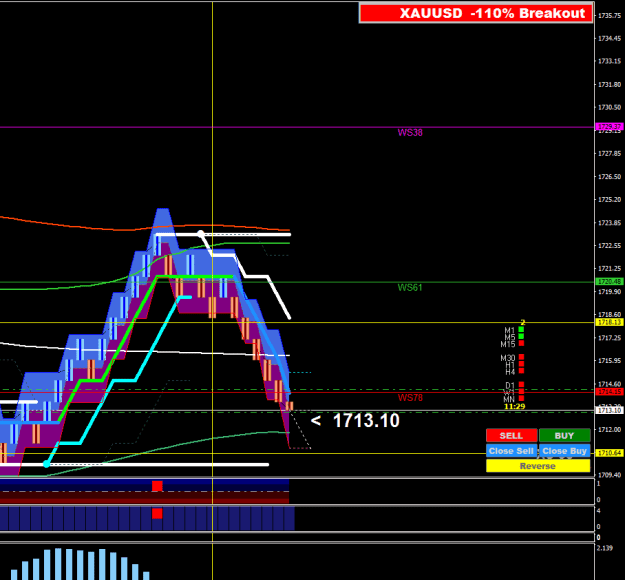Click the Close Buy button
Viewport: 625px width, 580px height.
564,451
